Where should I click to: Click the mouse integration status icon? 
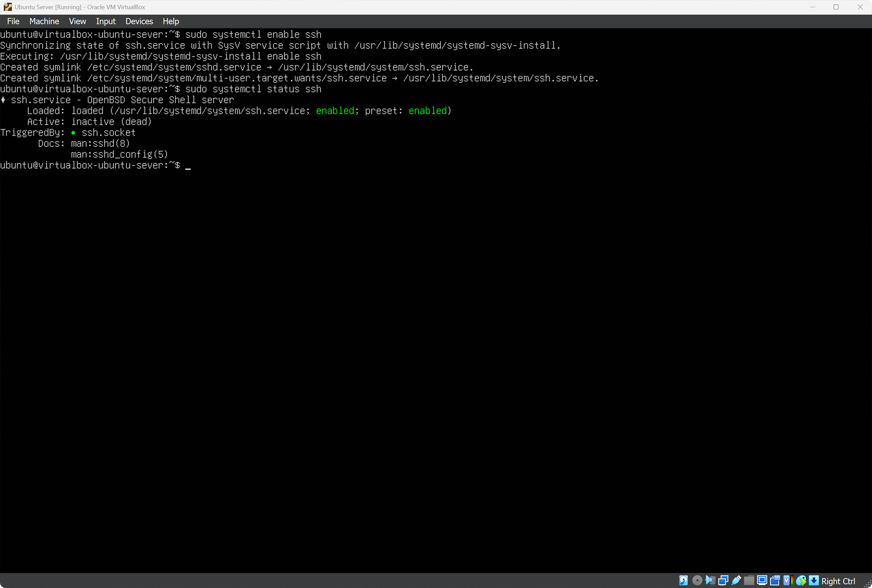[x=801, y=581]
